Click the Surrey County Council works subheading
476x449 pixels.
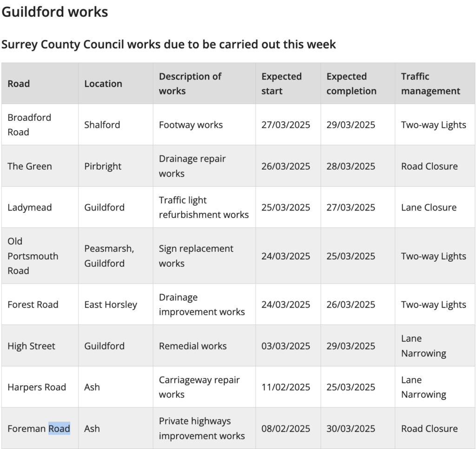point(168,44)
